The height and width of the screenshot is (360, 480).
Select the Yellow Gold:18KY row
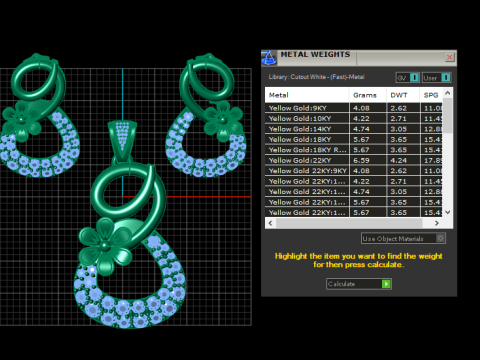354,139
